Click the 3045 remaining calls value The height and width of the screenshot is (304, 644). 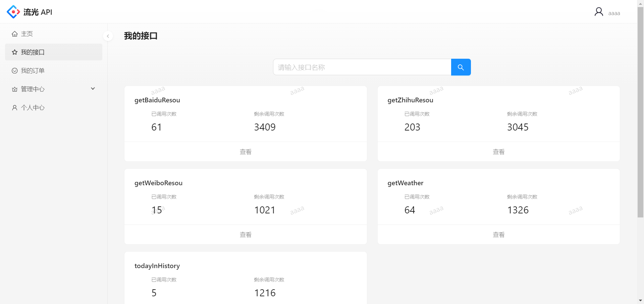[518, 127]
